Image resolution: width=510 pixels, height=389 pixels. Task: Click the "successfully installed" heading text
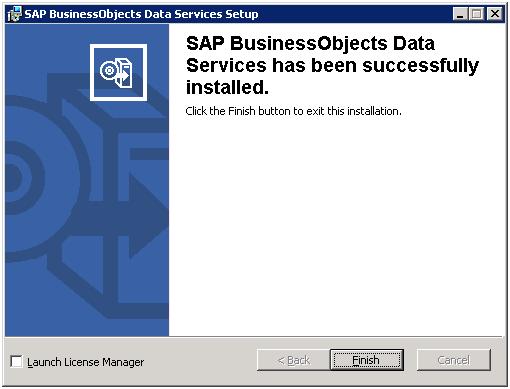tap(332, 65)
